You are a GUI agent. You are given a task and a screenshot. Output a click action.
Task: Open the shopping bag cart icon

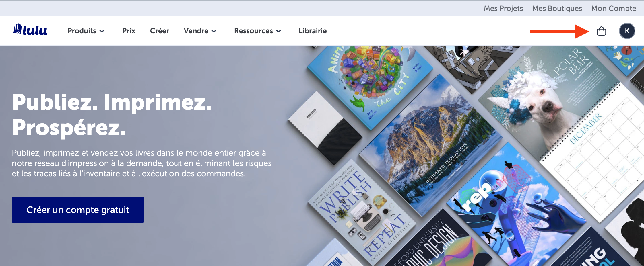601,31
